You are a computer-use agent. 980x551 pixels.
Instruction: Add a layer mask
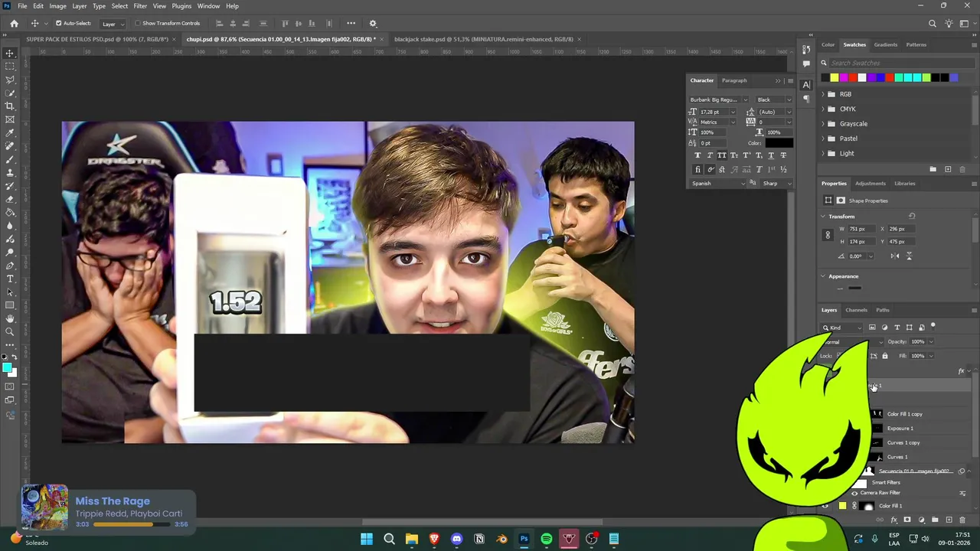click(x=907, y=520)
